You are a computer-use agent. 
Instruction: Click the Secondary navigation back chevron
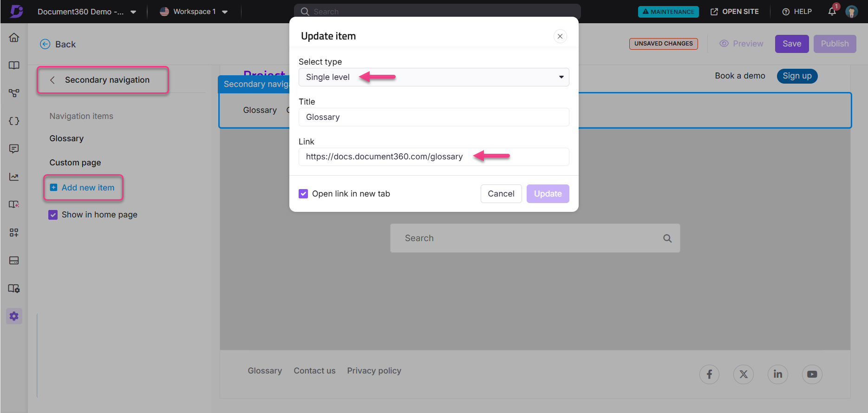tap(52, 80)
